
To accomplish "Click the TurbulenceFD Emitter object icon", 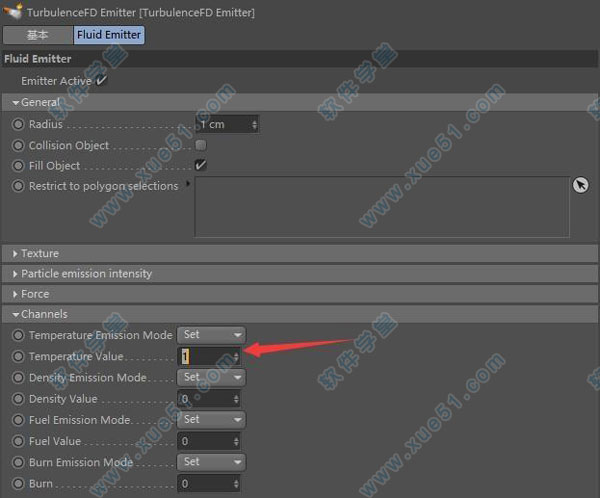I will [12, 10].
